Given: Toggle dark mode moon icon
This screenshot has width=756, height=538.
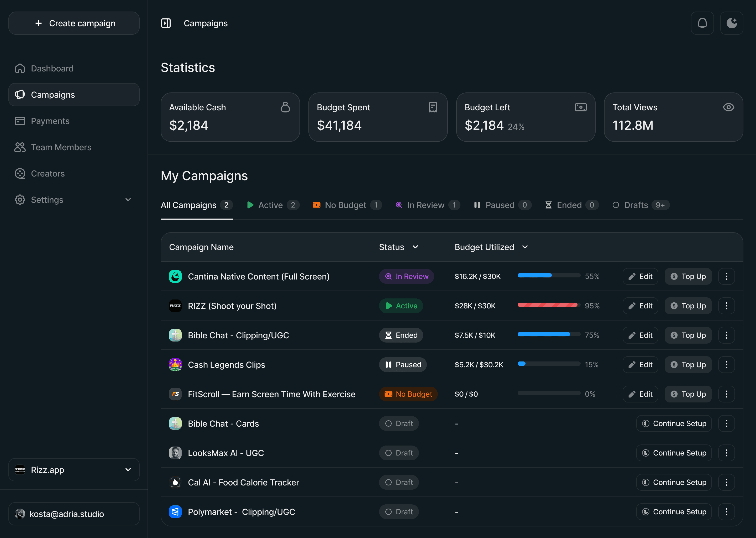Looking at the screenshot, I should tap(732, 23).
